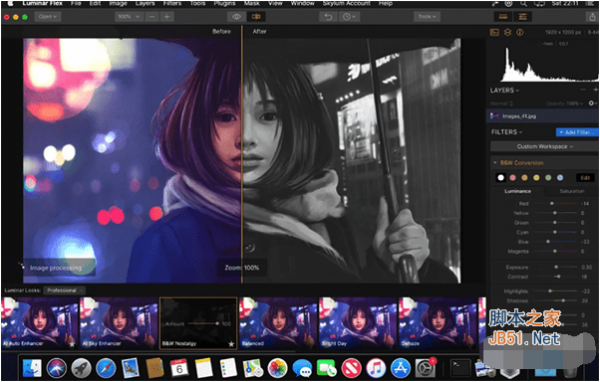
Task: Show the histogram panel icon
Action: pyautogui.click(x=494, y=33)
